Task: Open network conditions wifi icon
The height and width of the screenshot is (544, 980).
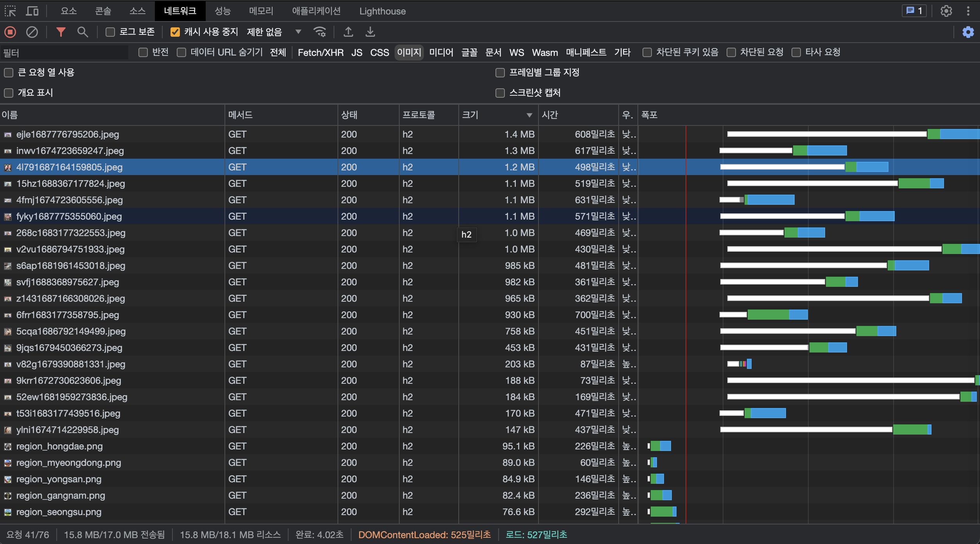Action: pos(320,32)
